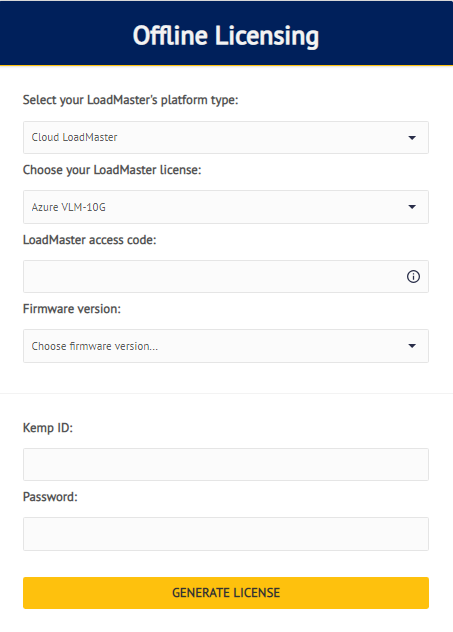The height and width of the screenshot is (632, 453).
Task: Focus the Password input field
Action: (226, 534)
